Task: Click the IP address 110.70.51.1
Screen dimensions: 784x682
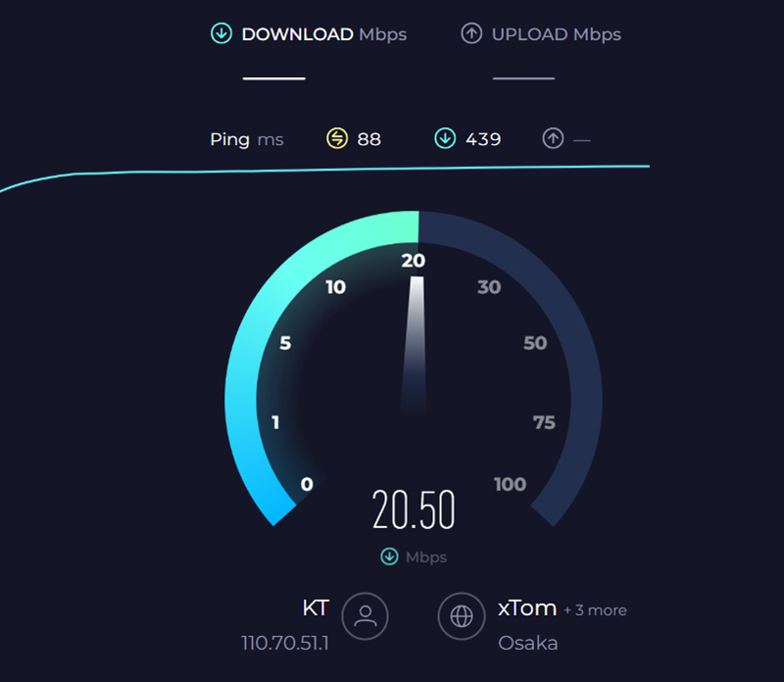Action: (x=285, y=643)
